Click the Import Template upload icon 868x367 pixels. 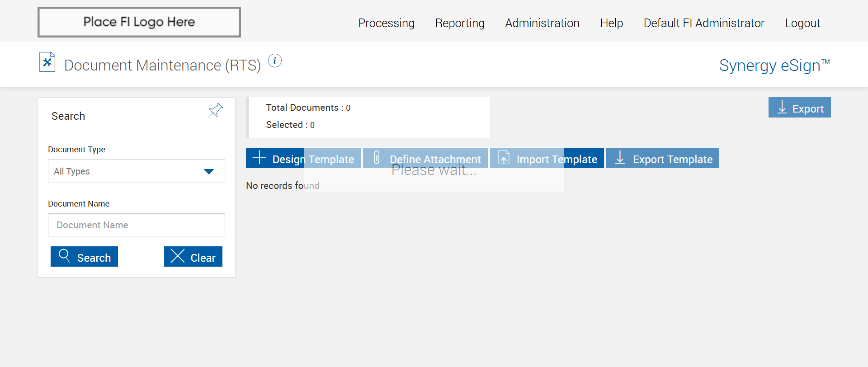504,158
